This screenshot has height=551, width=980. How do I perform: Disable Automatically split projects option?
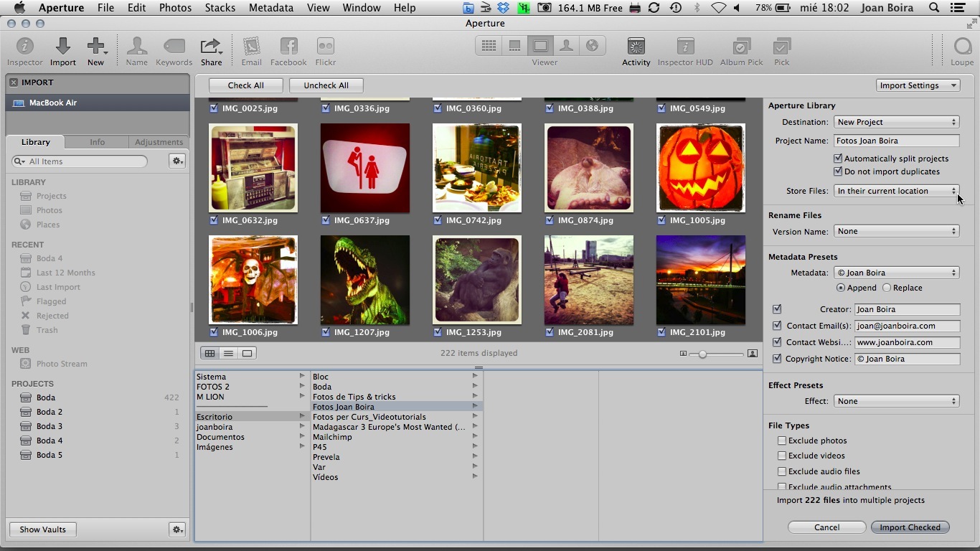[837, 159]
